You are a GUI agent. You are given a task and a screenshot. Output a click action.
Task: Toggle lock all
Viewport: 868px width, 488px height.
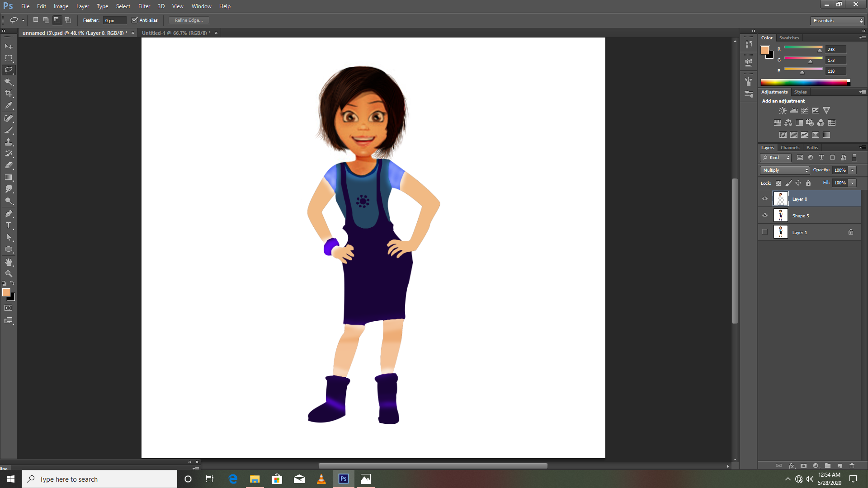click(x=808, y=183)
